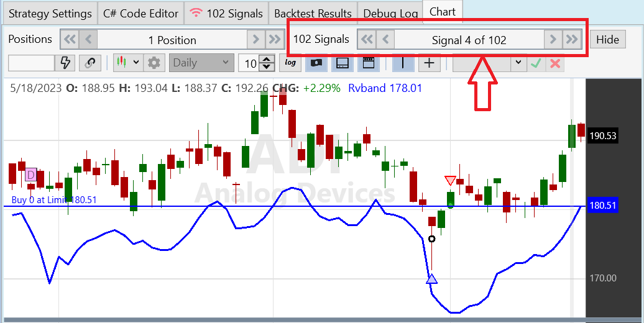644x323 pixels.
Task: Switch to the C# Code Editor tab
Action: 141,14
